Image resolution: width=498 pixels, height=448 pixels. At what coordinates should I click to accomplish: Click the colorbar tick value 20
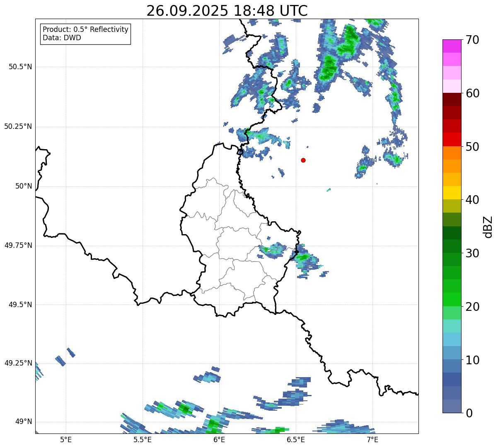(x=472, y=307)
